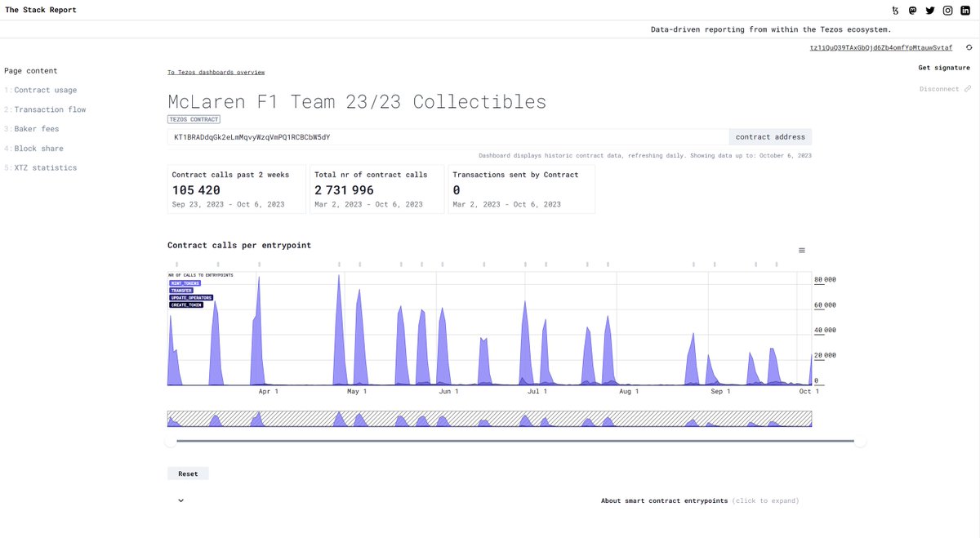The width and height of the screenshot is (980, 538).
Task: Click the hatched chart navigator overview strip
Action: click(489, 419)
